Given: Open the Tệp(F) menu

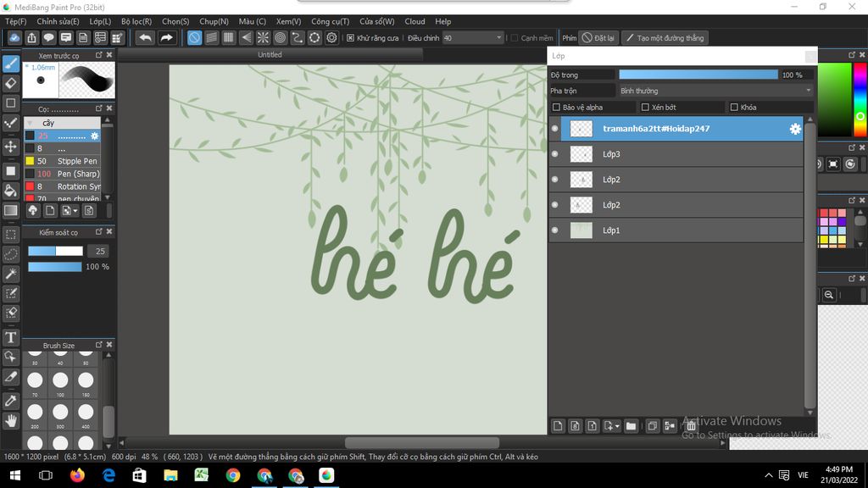Looking at the screenshot, I should coord(15,21).
